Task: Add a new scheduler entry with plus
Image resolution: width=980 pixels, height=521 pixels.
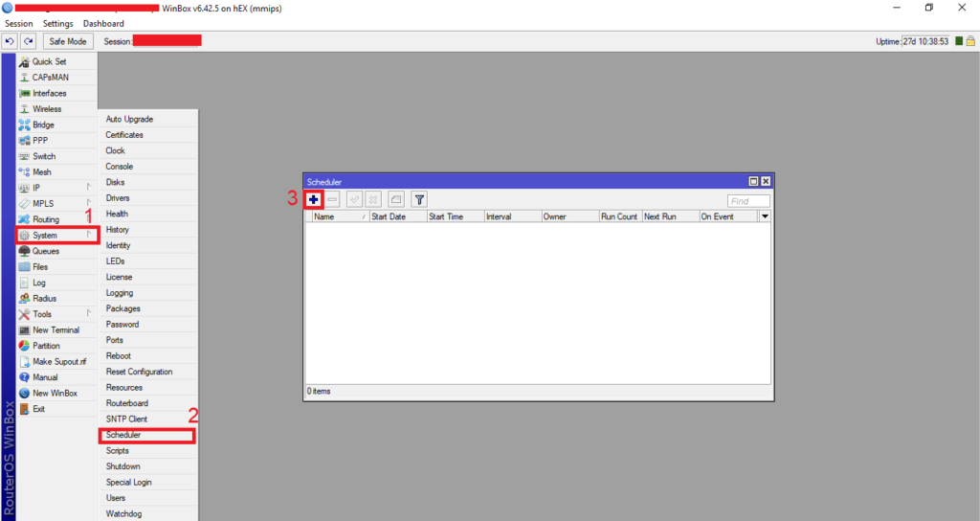Action: coord(314,199)
